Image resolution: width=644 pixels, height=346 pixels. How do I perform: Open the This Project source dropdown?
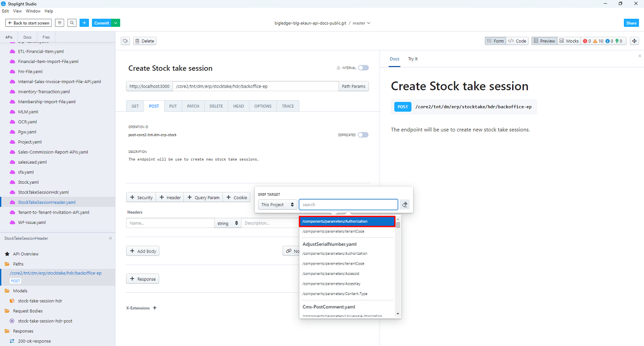(277, 205)
